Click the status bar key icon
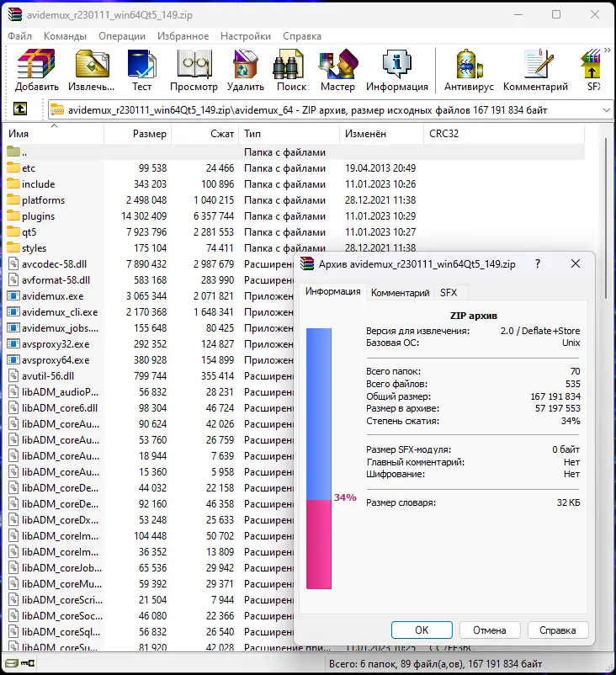 [x=27, y=663]
